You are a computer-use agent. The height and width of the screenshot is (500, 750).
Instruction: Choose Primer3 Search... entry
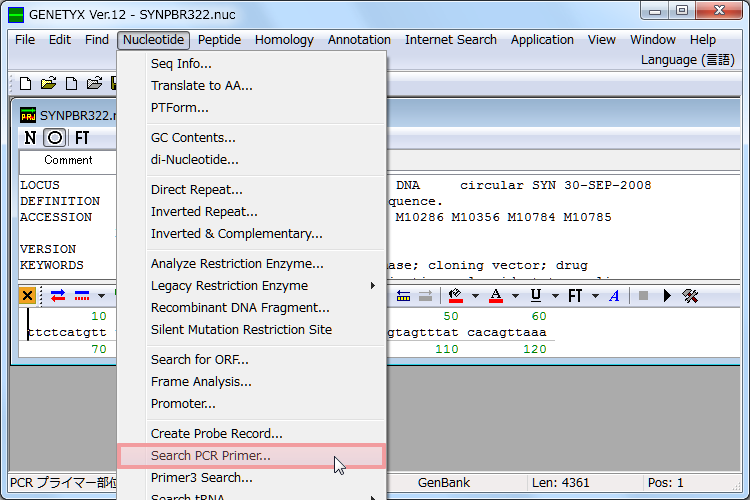click(x=252, y=478)
